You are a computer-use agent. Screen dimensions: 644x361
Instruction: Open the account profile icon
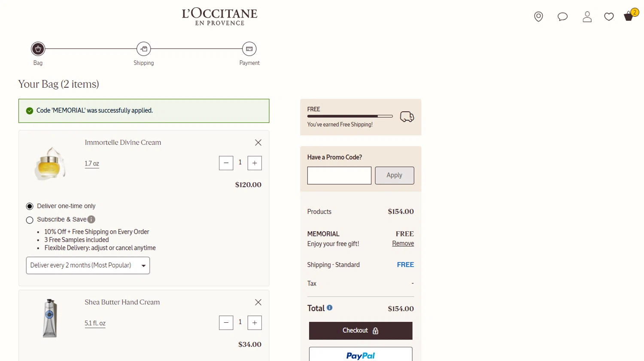point(587,17)
